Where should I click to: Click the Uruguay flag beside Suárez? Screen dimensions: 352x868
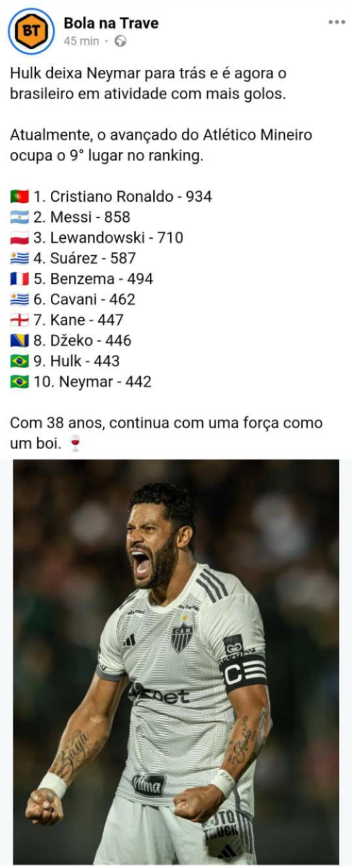point(20,258)
